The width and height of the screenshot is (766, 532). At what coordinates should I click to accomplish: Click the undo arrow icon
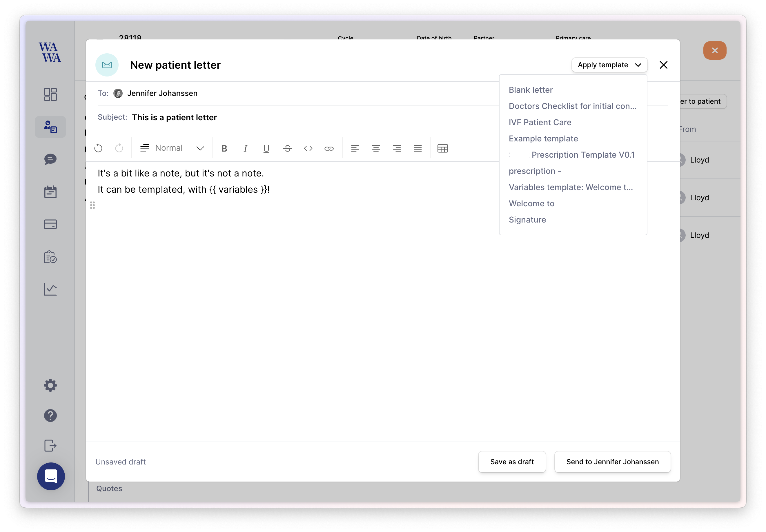(98, 148)
